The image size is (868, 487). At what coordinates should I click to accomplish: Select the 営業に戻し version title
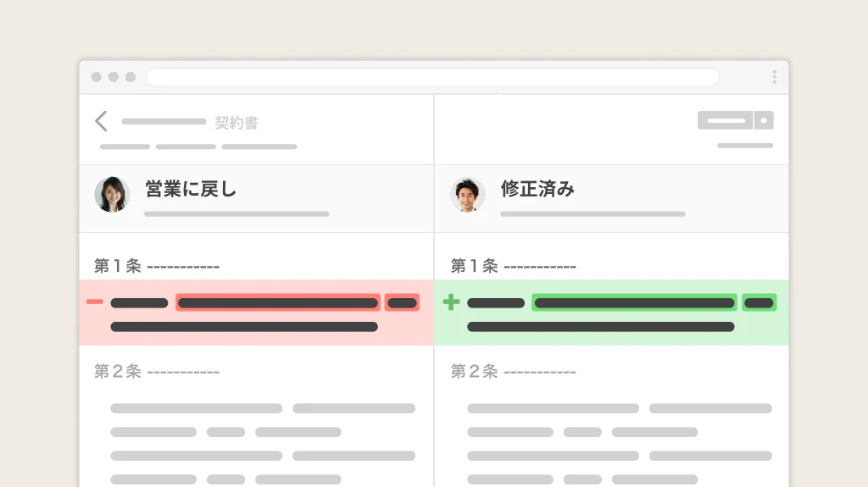[191, 190]
